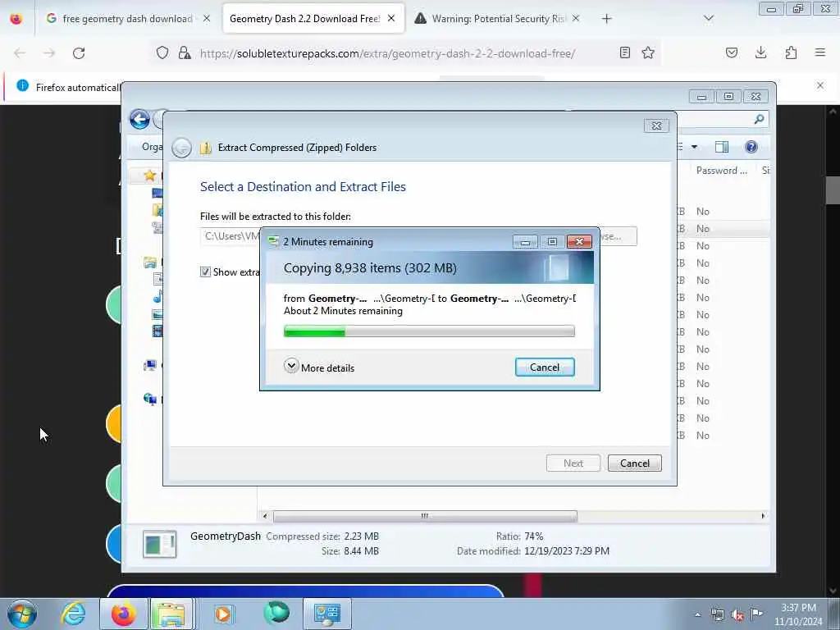The height and width of the screenshot is (630, 840).
Task: Open Save to Pocket icon
Action: tap(732, 52)
